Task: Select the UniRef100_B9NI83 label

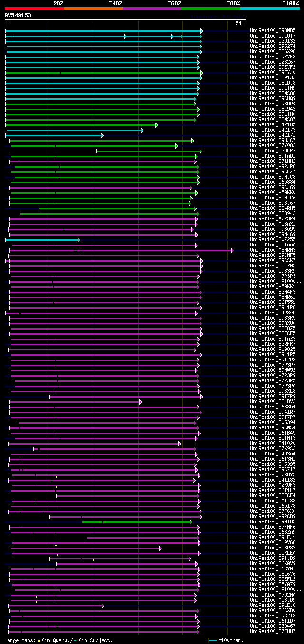Action: [273, 522]
